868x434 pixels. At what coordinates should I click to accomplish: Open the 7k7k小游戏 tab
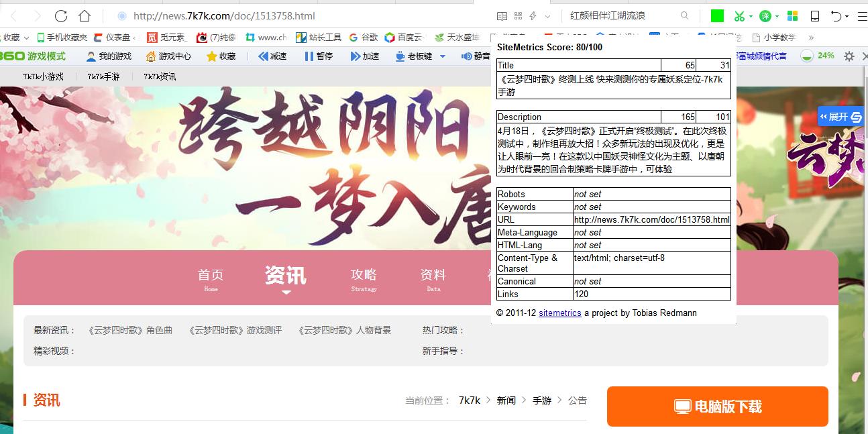[43, 76]
